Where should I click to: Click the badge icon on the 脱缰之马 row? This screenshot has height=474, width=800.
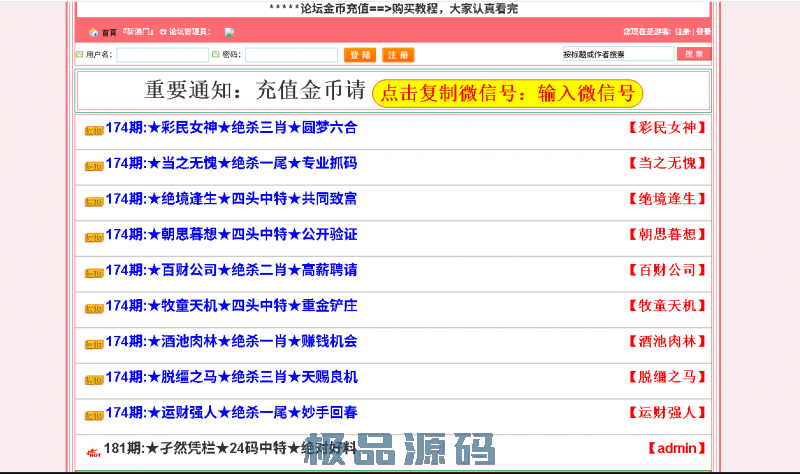[94, 381]
